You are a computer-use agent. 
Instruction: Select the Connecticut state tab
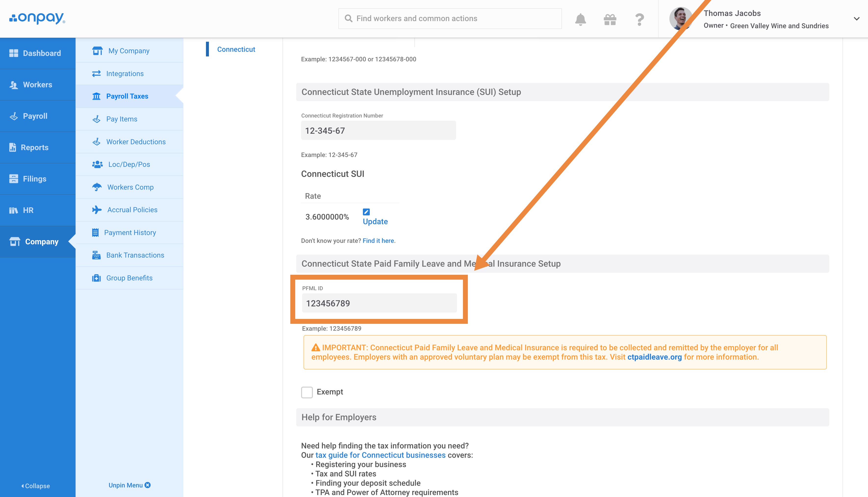(236, 49)
